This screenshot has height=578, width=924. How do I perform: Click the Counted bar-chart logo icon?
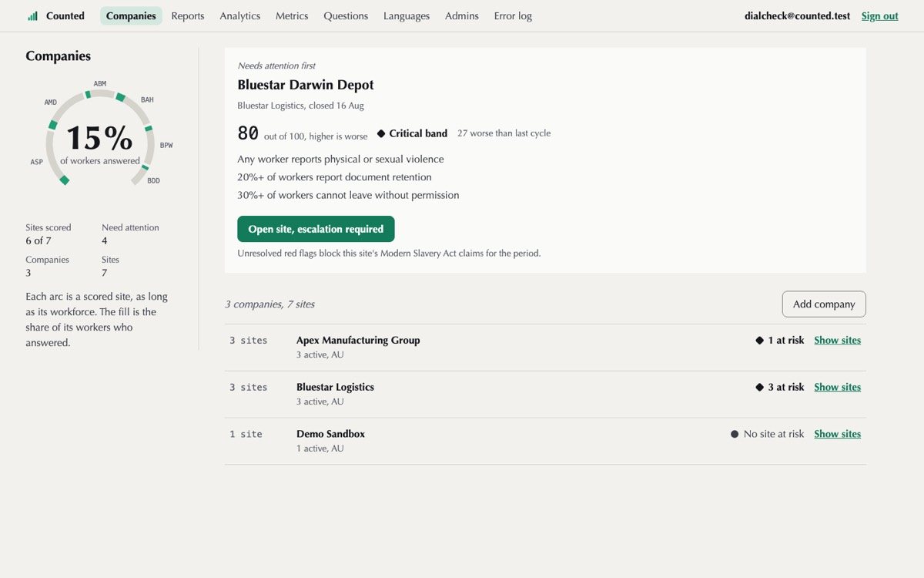pos(32,15)
